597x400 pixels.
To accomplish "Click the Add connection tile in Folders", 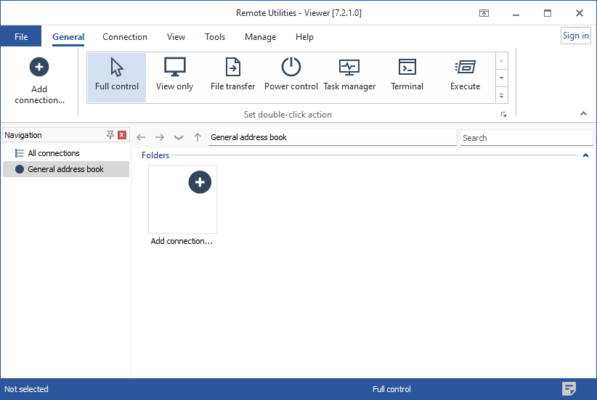I will [x=182, y=206].
